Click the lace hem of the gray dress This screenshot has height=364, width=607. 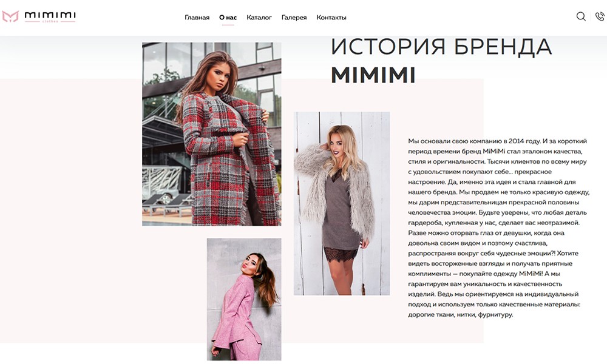(341, 254)
